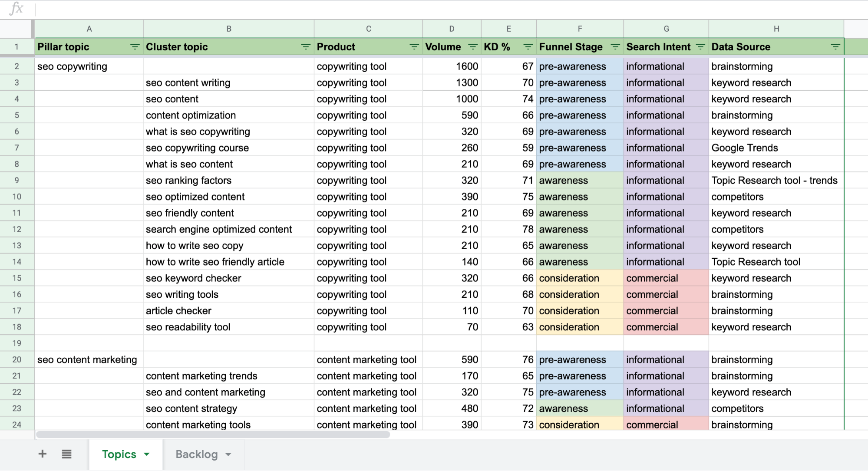This screenshot has height=471, width=868.
Task: Open the Topics sheet tab
Action: coord(119,454)
